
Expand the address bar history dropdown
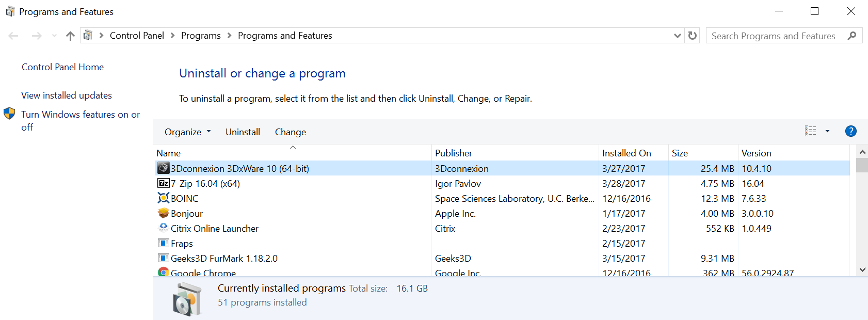[x=677, y=36]
